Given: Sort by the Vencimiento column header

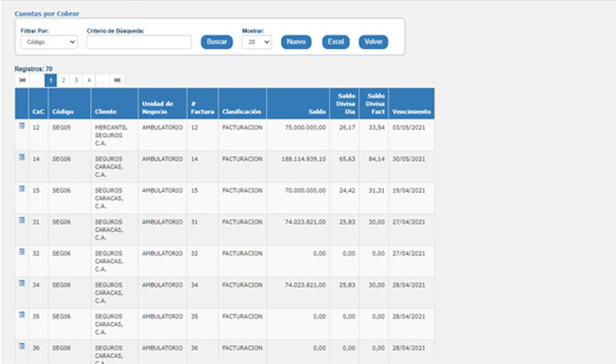Looking at the screenshot, I should click(x=411, y=112).
